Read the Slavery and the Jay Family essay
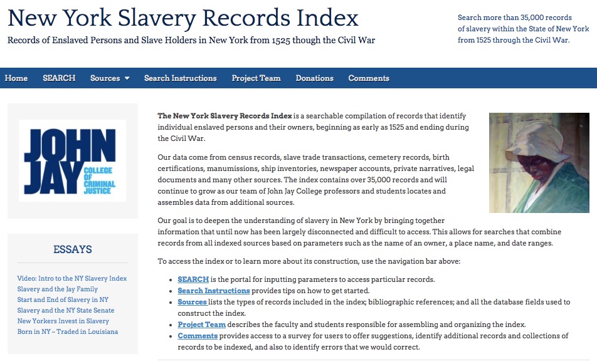597x364 pixels. coord(58,289)
